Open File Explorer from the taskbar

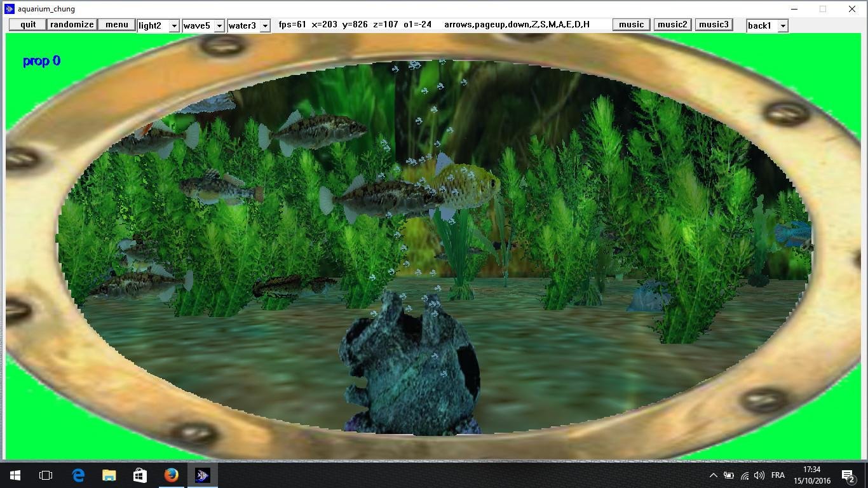pyautogui.click(x=109, y=475)
